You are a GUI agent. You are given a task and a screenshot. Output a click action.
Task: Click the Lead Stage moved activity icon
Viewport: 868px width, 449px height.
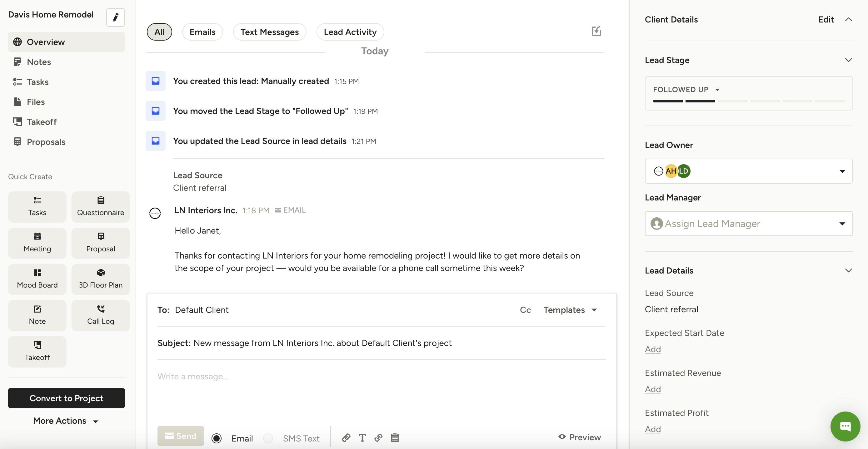(155, 111)
